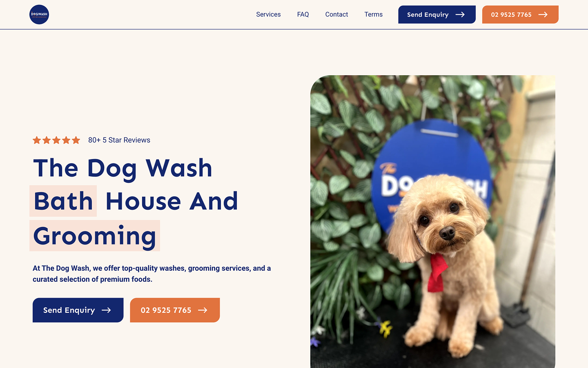The image size is (588, 368).
Task: Open the Services menu item
Action: [268, 14]
